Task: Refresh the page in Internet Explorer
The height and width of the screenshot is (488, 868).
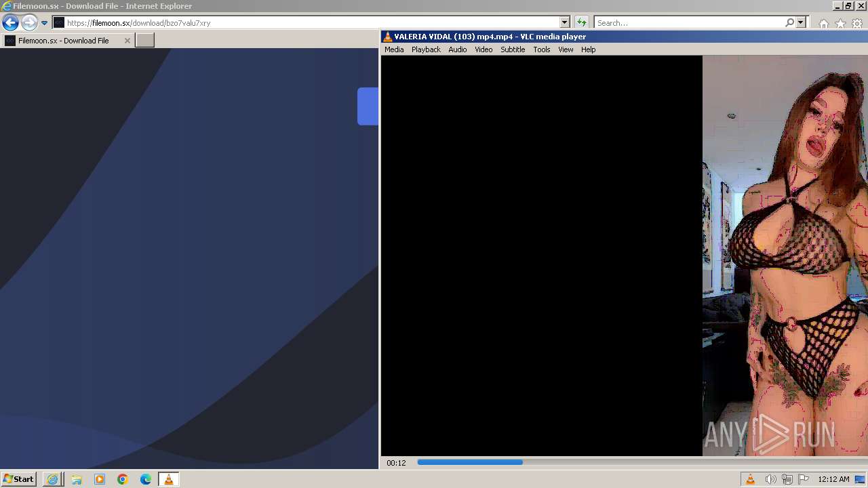Action: [x=581, y=22]
